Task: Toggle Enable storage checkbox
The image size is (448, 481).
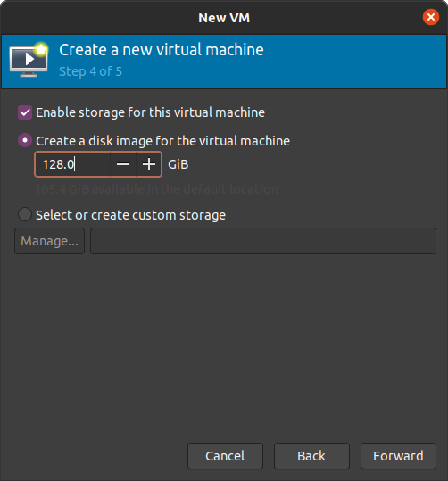Action: [x=25, y=112]
